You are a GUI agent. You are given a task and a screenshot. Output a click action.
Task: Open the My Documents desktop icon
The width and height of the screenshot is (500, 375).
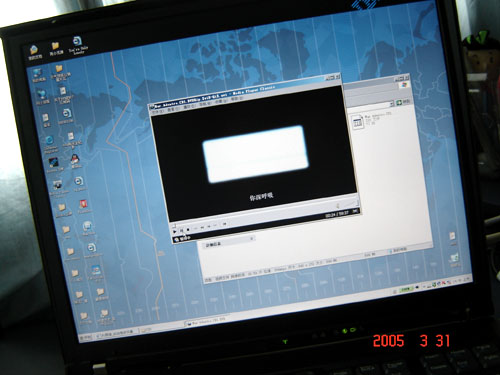coord(34,50)
